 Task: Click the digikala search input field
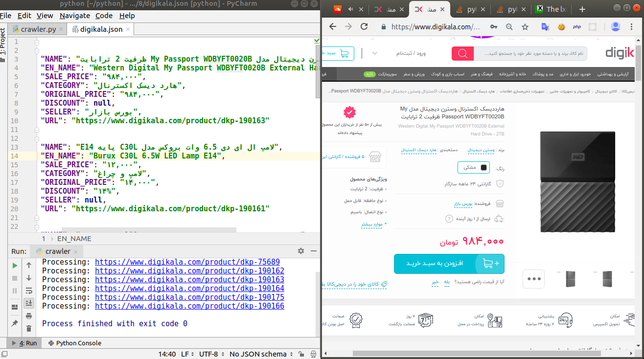coord(530,53)
